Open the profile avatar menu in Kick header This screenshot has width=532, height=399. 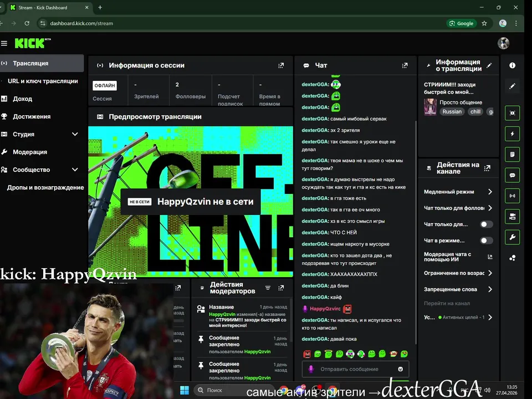[503, 43]
